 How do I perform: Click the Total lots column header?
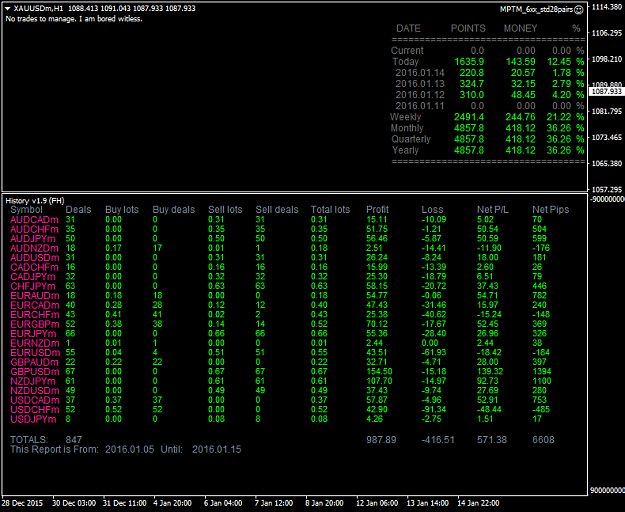330,210
